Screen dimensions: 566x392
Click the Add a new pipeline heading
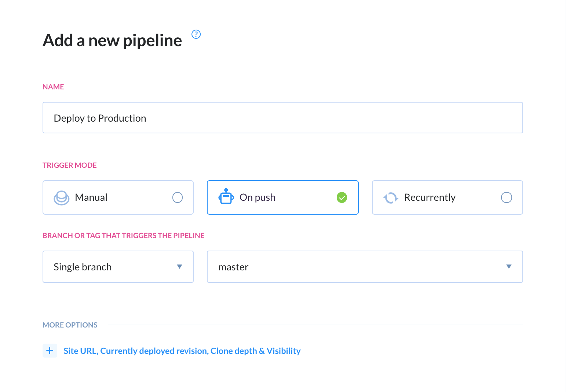click(112, 40)
